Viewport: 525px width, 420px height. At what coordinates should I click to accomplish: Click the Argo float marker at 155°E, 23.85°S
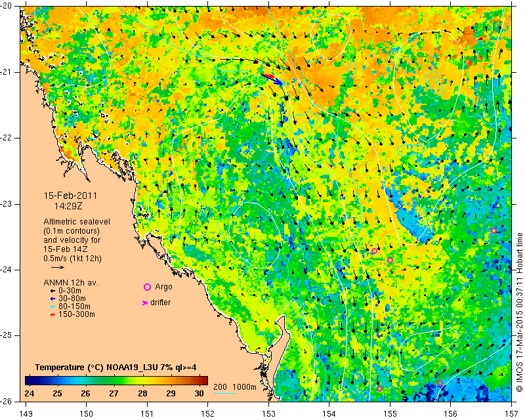coord(390,261)
